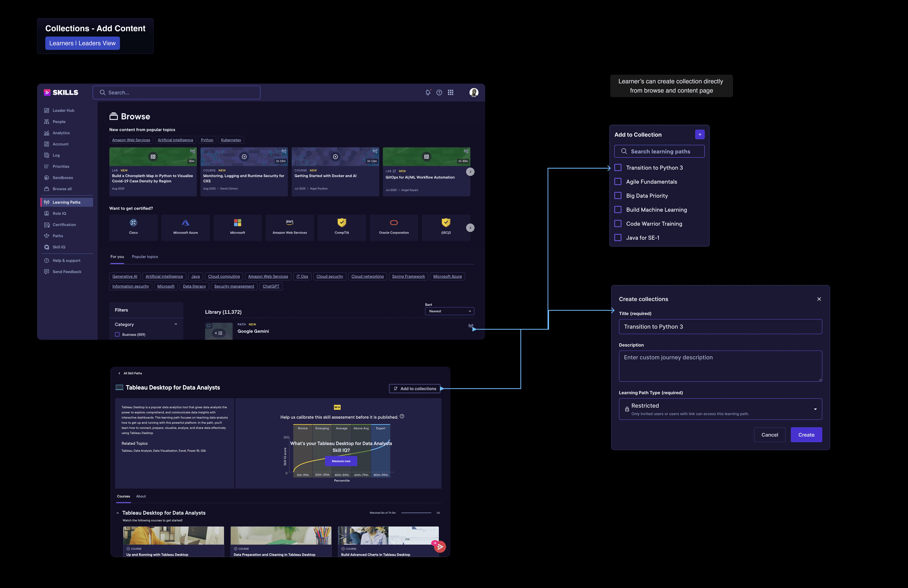The image size is (908, 588).
Task: Click the watched progress bar
Action: (416, 513)
